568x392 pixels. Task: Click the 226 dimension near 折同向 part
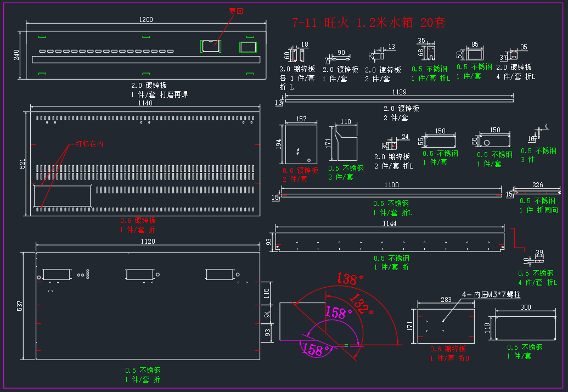pos(538,185)
